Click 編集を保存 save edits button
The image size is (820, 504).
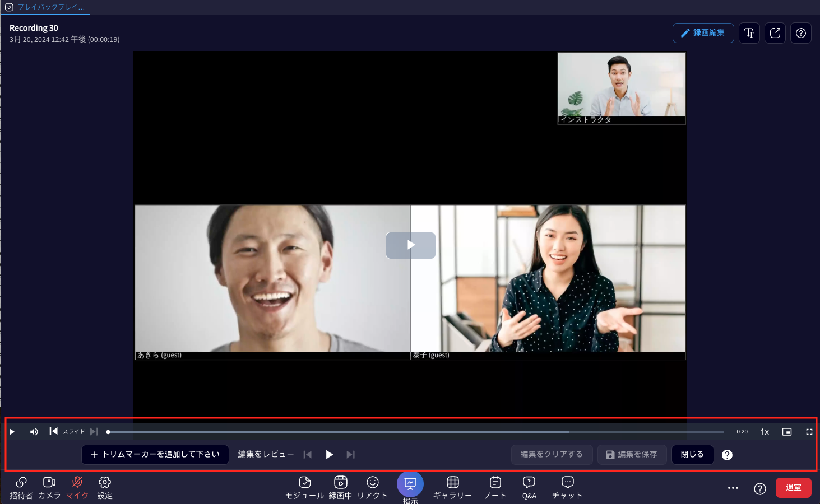(632, 455)
